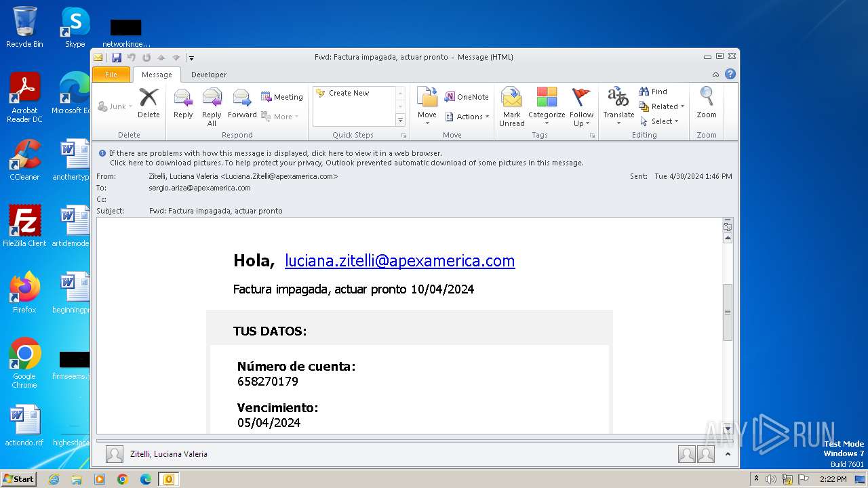
Task: Expand the Quick Steps gallery
Action: [400, 120]
